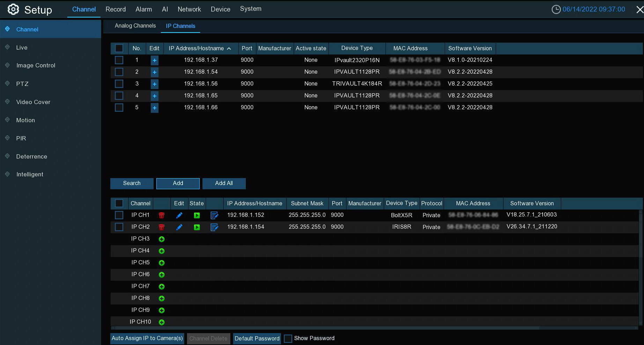Add a camera to IP CH8
The height and width of the screenshot is (345, 644).
162,299
